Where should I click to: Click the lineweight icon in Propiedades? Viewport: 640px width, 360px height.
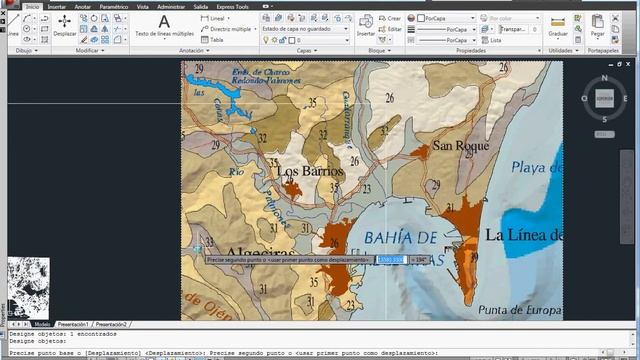point(411,29)
